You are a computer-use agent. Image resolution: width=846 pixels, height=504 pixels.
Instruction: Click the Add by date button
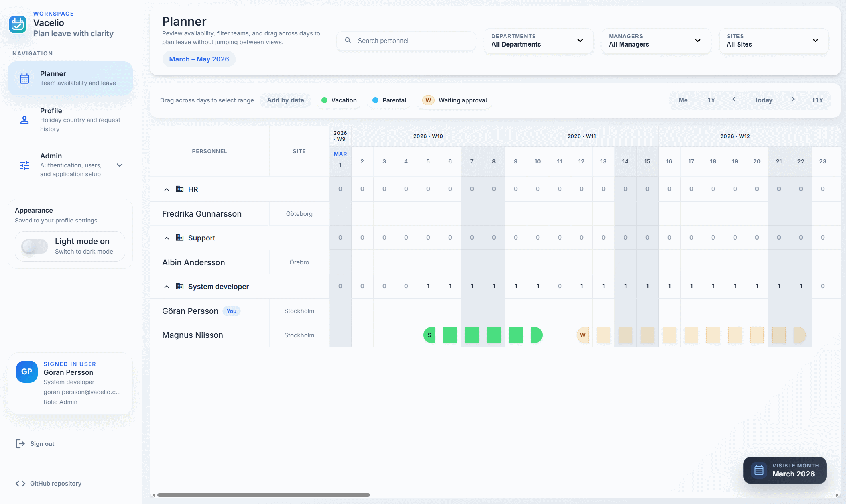285,100
